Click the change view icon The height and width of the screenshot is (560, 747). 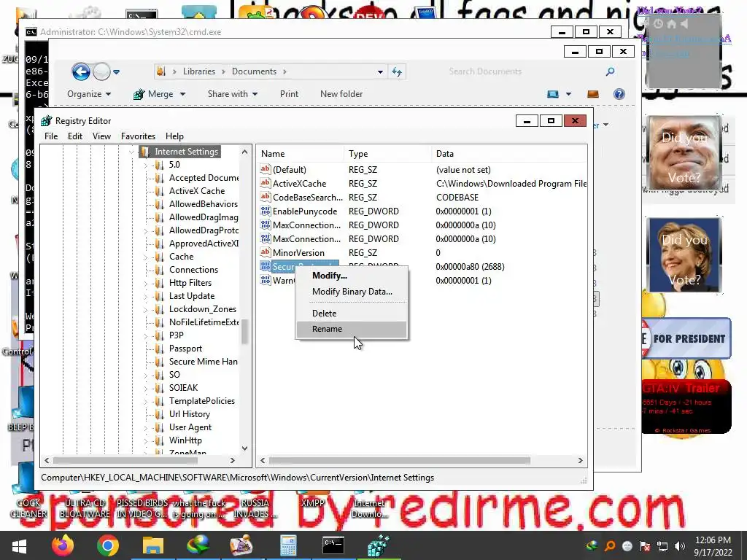(553, 94)
